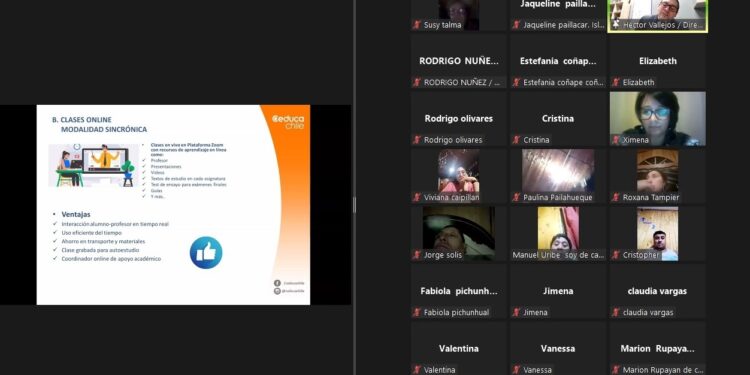
Task: Click muted mic icon beside Jorge solis
Action: coord(417,255)
